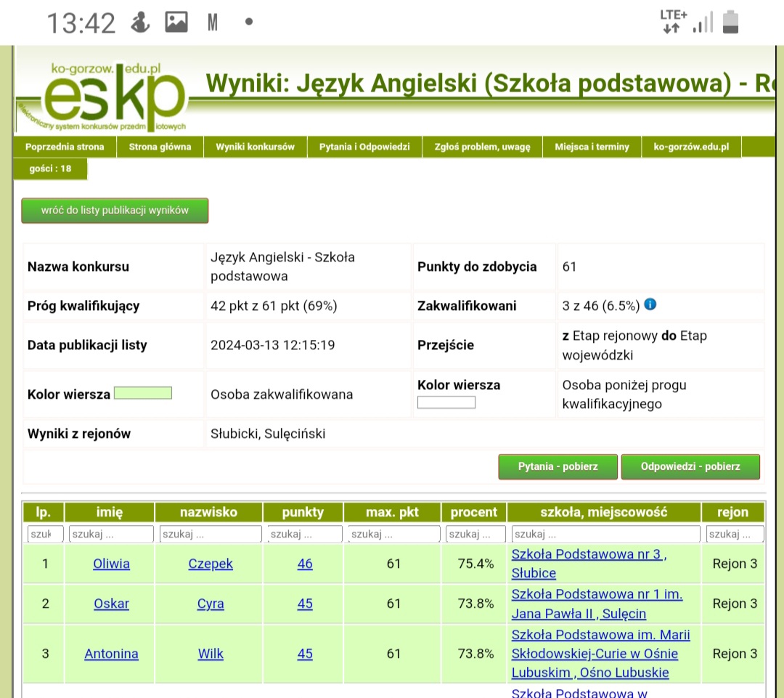784x698 pixels.
Task: Tap the battery icon in status bar
Action: (x=730, y=23)
